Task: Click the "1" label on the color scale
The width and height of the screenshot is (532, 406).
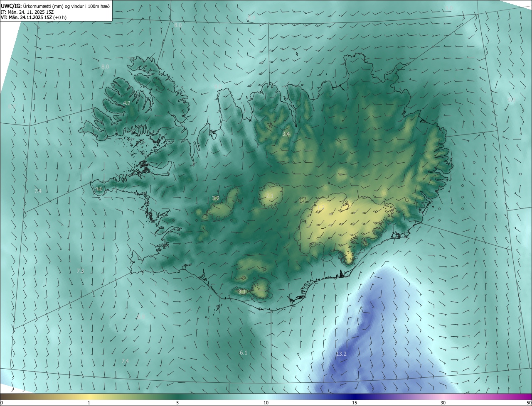Action: pos(89,403)
